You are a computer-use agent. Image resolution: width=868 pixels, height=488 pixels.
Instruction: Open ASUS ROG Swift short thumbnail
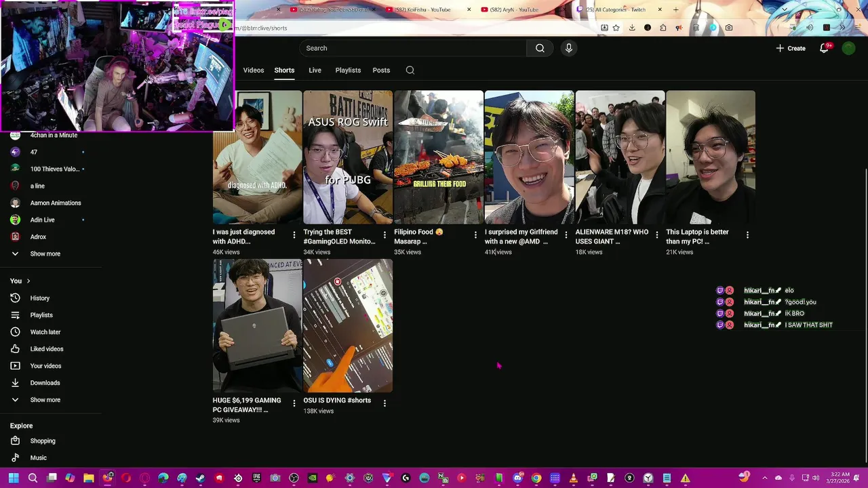348,157
